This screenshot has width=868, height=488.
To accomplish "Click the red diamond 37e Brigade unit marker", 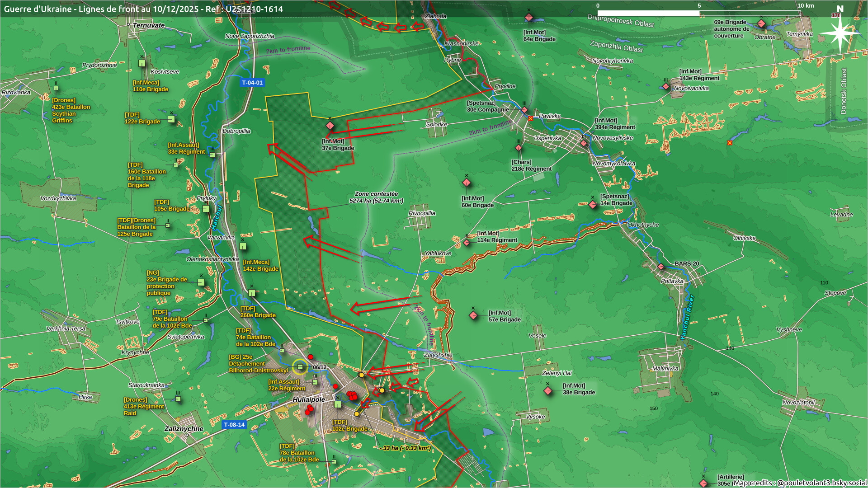I will click(x=330, y=126).
